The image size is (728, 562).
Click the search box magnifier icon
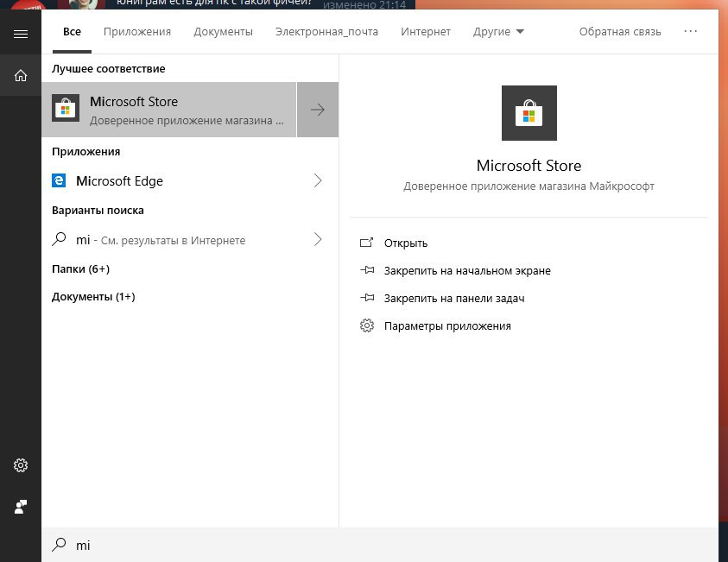point(59,545)
